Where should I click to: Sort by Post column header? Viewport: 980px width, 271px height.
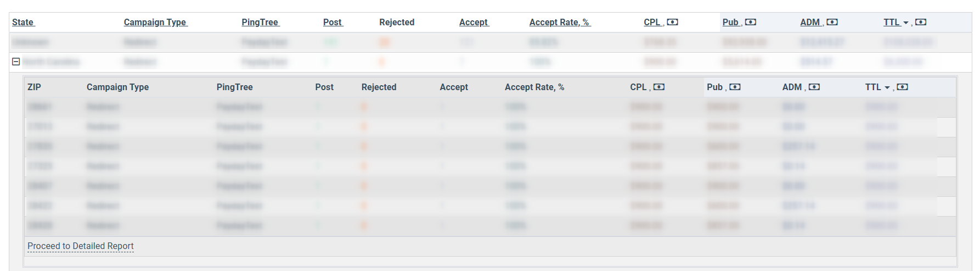333,22
